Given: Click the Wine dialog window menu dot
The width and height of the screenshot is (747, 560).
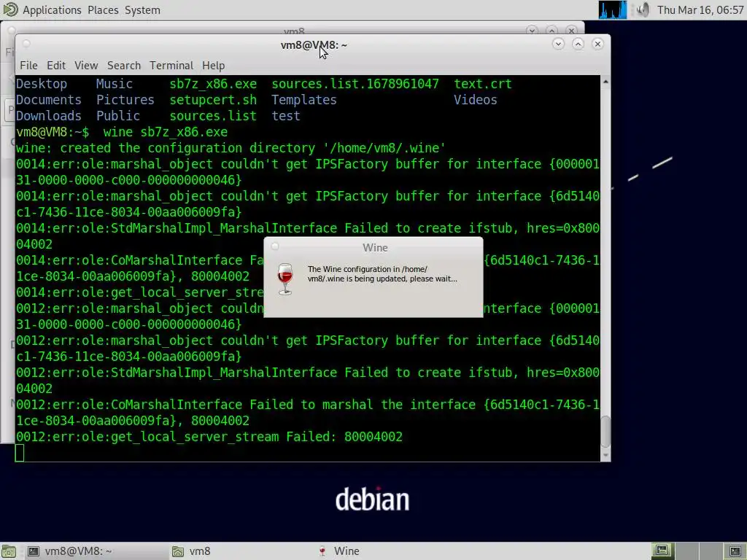Looking at the screenshot, I should coord(275,246).
